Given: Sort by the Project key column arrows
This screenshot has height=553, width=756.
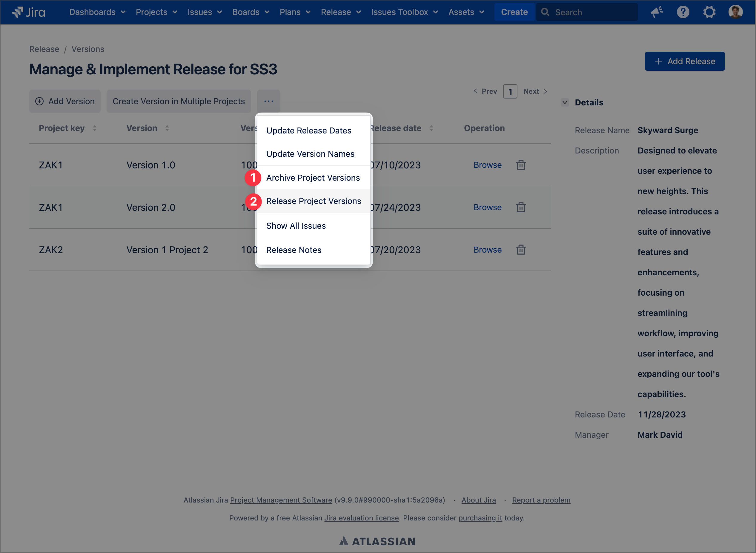Looking at the screenshot, I should pos(95,128).
